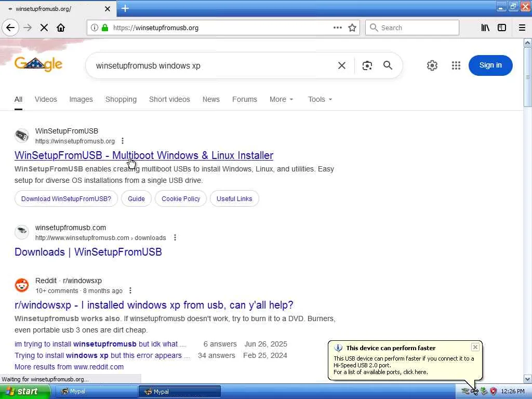The width and height of the screenshot is (532, 399).
Task: Open Google quick settings gear
Action: coord(432,65)
